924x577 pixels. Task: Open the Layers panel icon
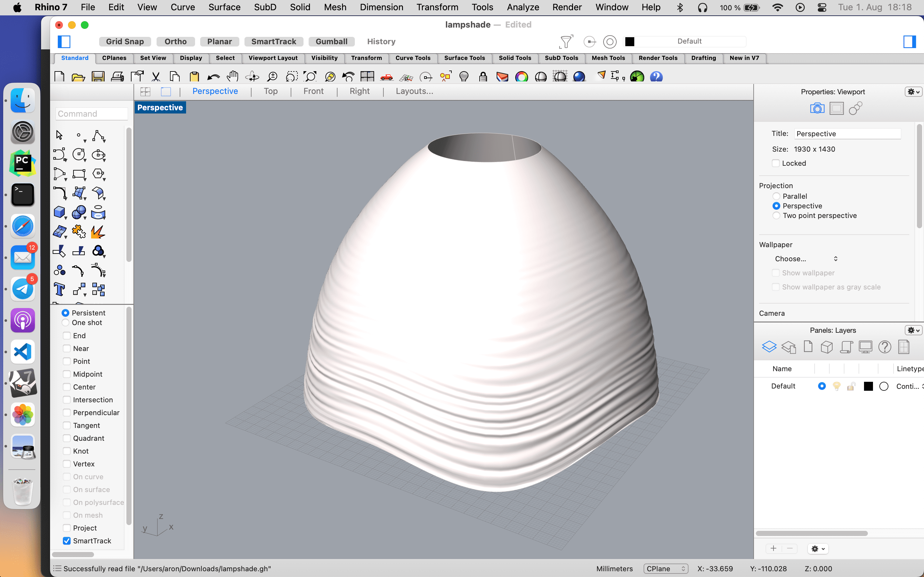tap(769, 347)
